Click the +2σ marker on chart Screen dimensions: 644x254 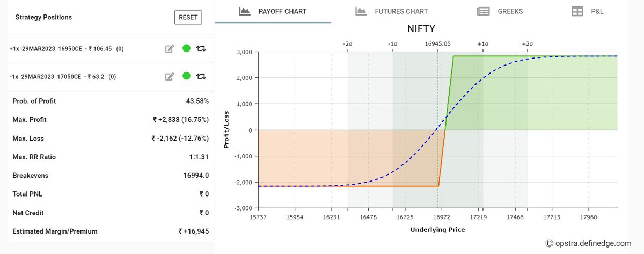tap(527, 43)
